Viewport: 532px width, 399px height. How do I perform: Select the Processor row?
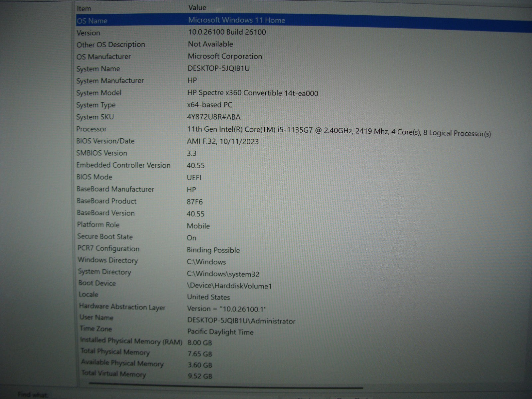(x=91, y=129)
